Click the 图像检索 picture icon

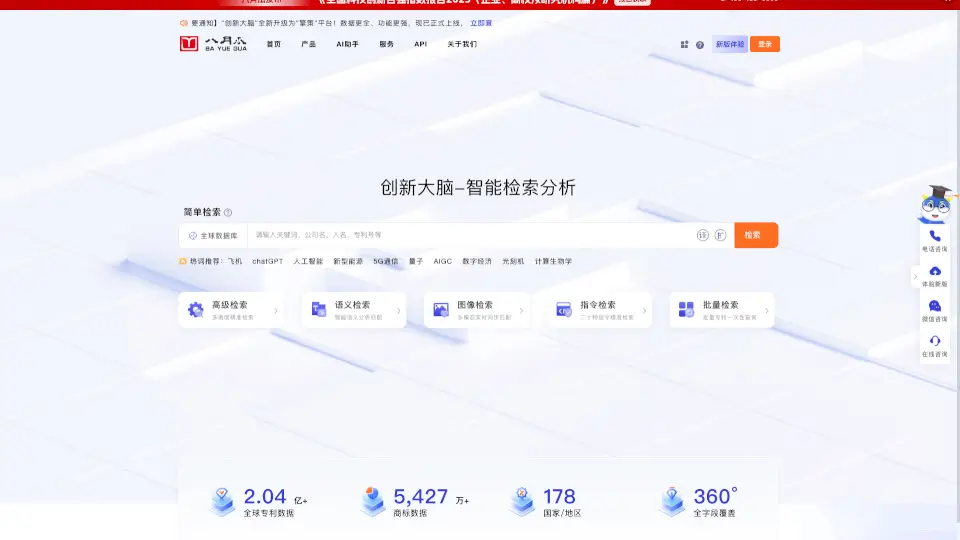pyautogui.click(x=441, y=310)
